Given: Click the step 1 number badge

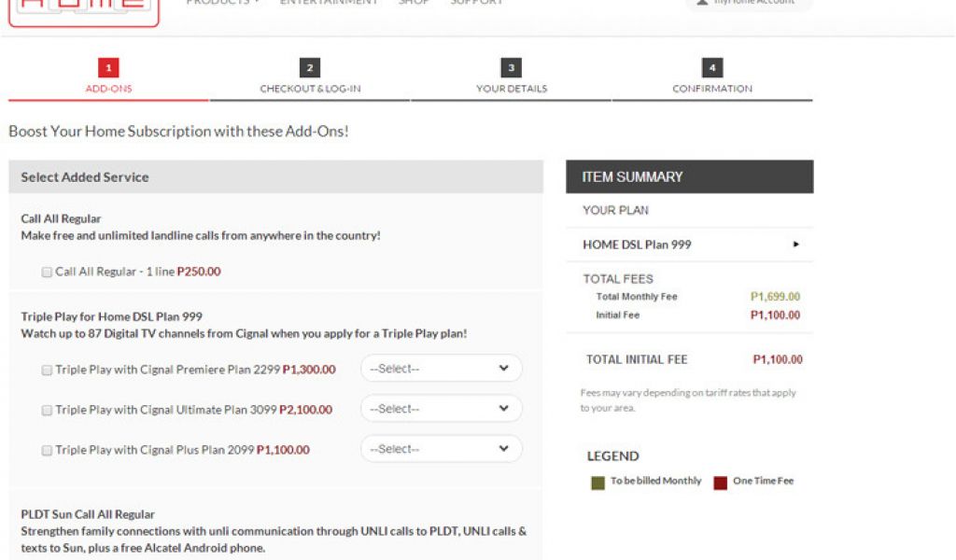Looking at the screenshot, I should coord(109,68).
